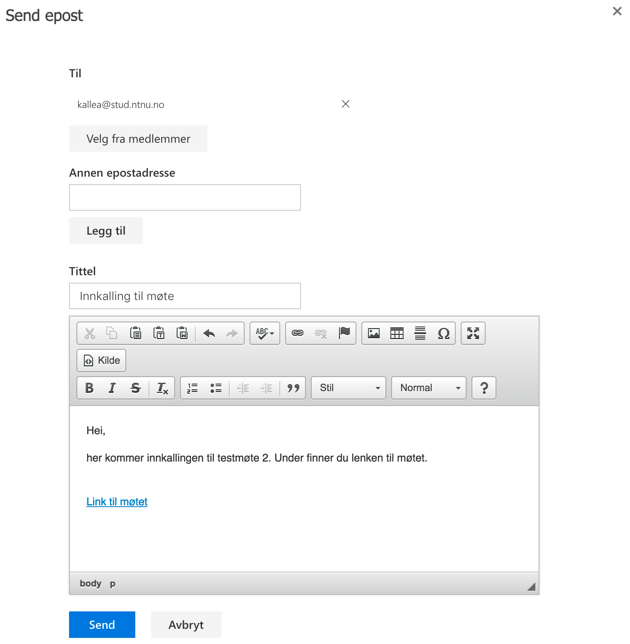Click in Annen epostadresse field
This screenshot has width=630, height=644.
(185, 198)
